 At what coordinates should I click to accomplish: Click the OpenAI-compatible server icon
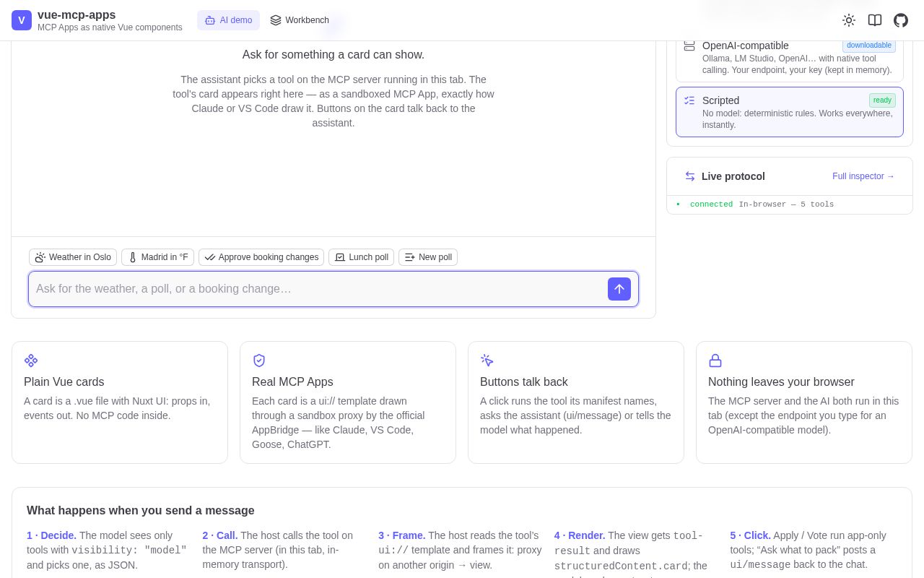[689, 46]
